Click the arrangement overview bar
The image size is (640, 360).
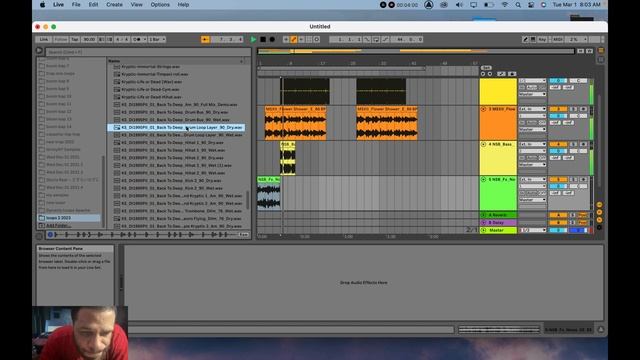pos(416,51)
